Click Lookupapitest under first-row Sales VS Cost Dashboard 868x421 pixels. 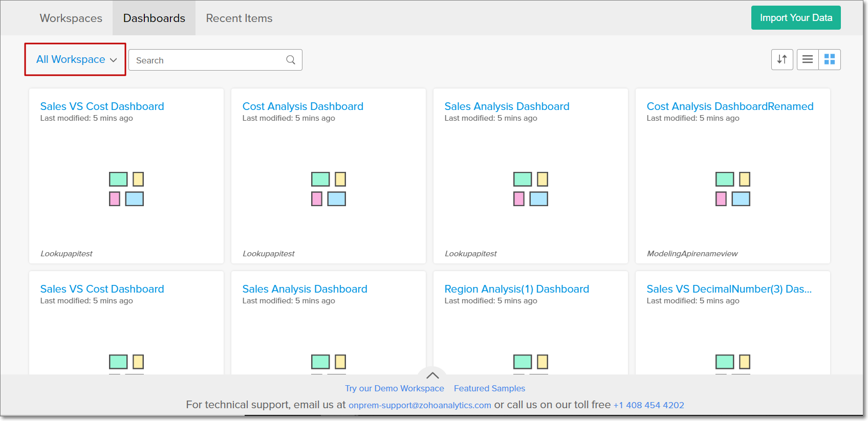point(67,254)
